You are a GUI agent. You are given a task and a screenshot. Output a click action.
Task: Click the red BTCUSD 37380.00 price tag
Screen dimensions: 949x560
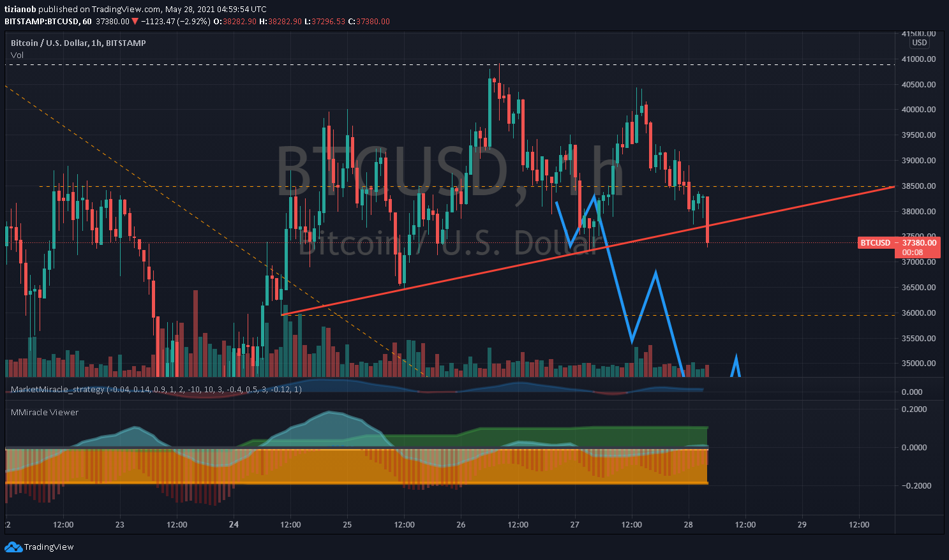click(x=899, y=243)
